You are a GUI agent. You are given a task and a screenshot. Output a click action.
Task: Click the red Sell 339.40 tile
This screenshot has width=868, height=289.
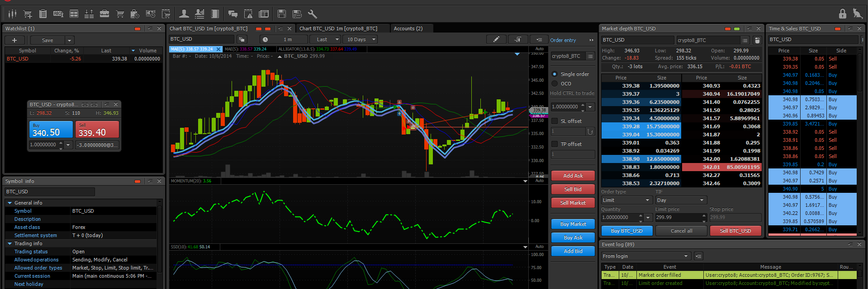[x=97, y=129]
